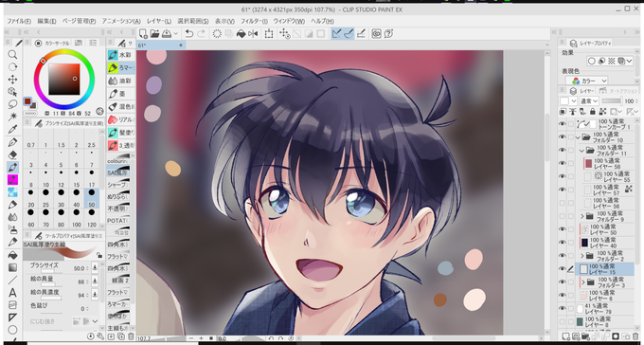Select the Eraser tool
Screen dimensions: 644x345
tap(12, 154)
